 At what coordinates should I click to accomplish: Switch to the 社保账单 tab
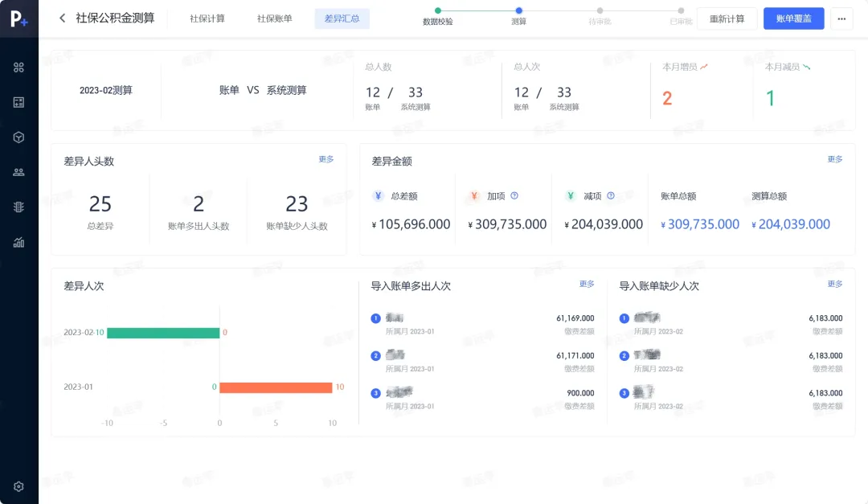tap(273, 17)
